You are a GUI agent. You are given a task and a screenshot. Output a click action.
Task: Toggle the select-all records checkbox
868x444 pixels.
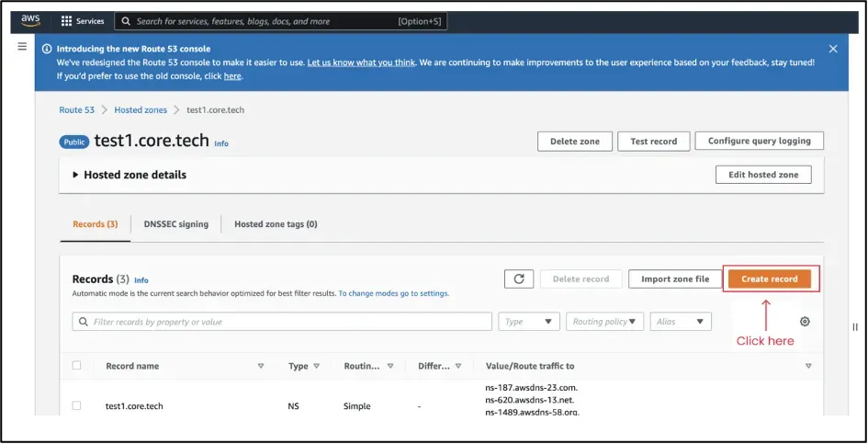(76, 365)
